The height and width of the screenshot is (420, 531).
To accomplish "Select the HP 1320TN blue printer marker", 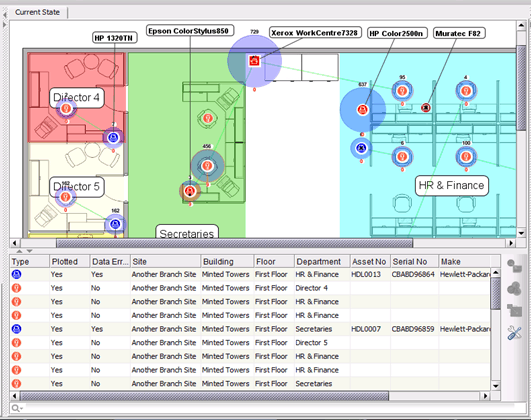I will click(113, 138).
